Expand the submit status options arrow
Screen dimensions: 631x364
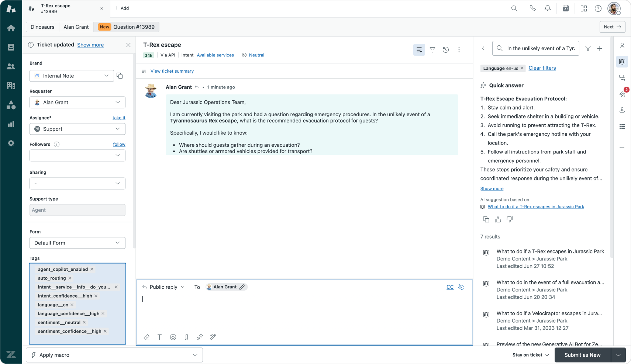[x=618, y=355]
